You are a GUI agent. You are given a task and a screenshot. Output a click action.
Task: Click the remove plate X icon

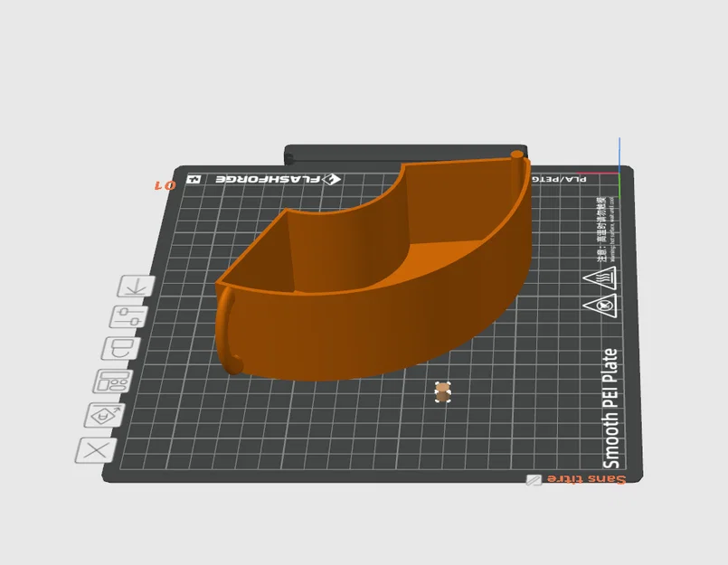(x=96, y=450)
